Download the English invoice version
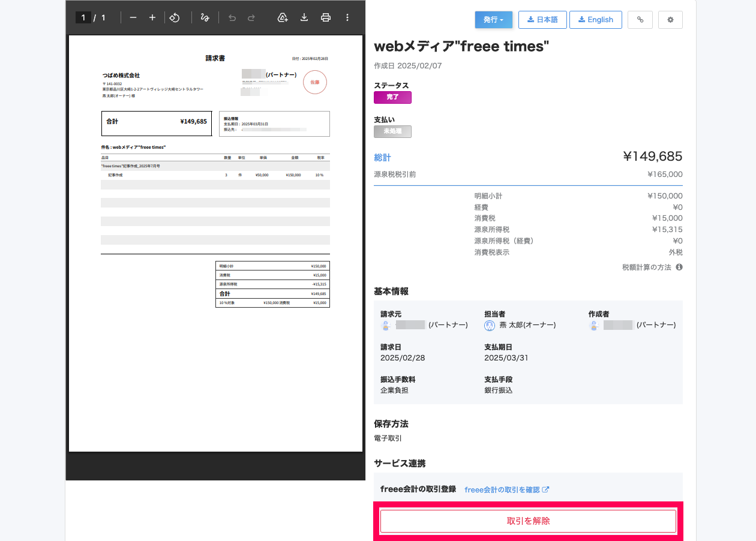This screenshot has height=541, width=756. pyautogui.click(x=596, y=20)
